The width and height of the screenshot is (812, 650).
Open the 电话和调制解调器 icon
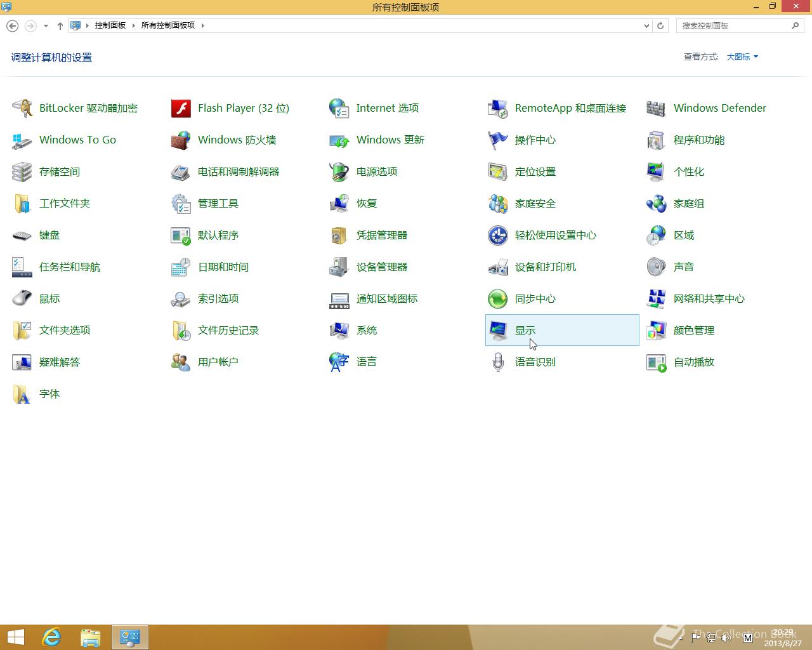181,171
